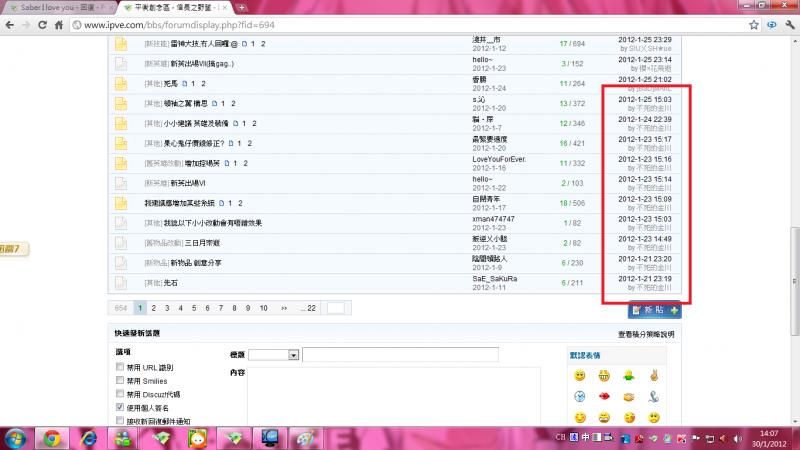800x450 pixels.
Task: Open Google Chrome from taskbar
Action: click(52, 439)
